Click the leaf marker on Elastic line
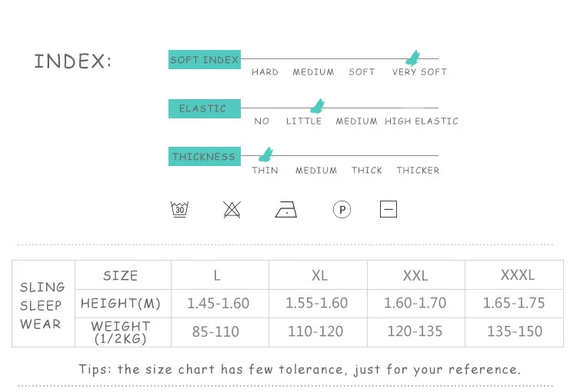Viewport: 577px width, 392px height. pyautogui.click(x=318, y=106)
